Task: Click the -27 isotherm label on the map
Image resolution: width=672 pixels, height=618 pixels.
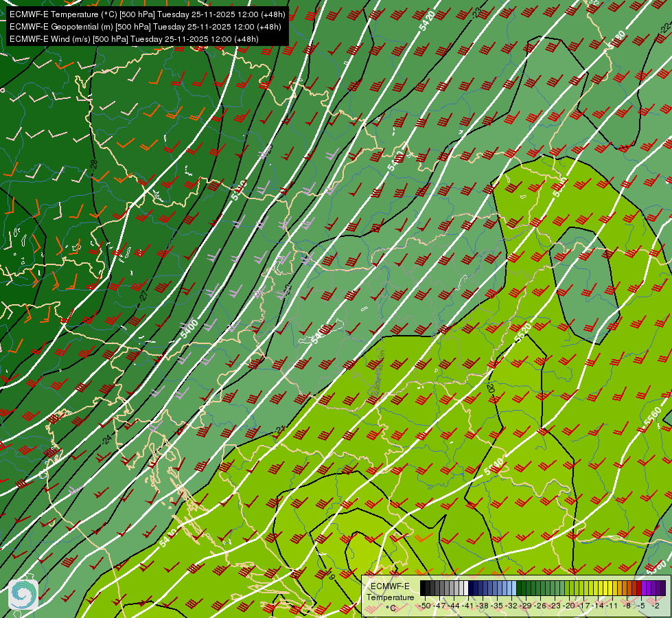Action: (x=143, y=295)
